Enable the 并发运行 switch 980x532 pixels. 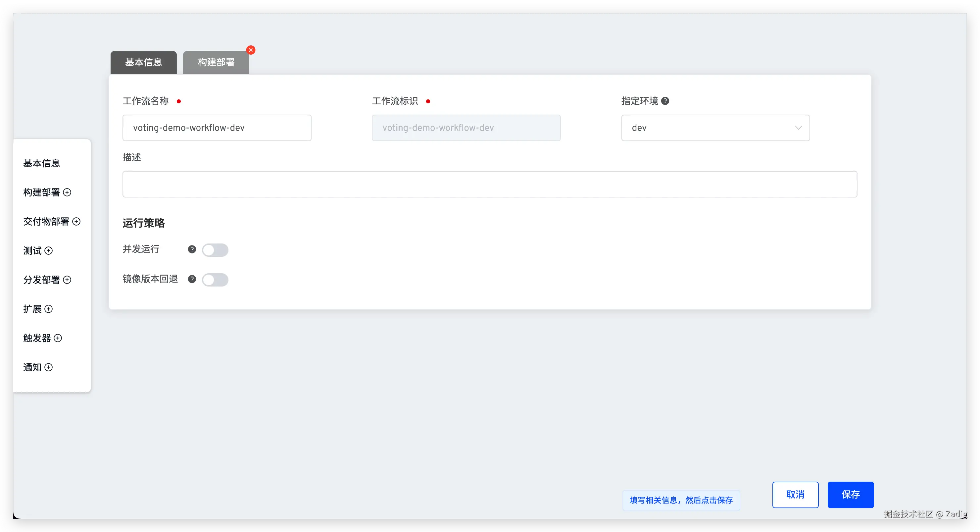(x=215, y=250)
